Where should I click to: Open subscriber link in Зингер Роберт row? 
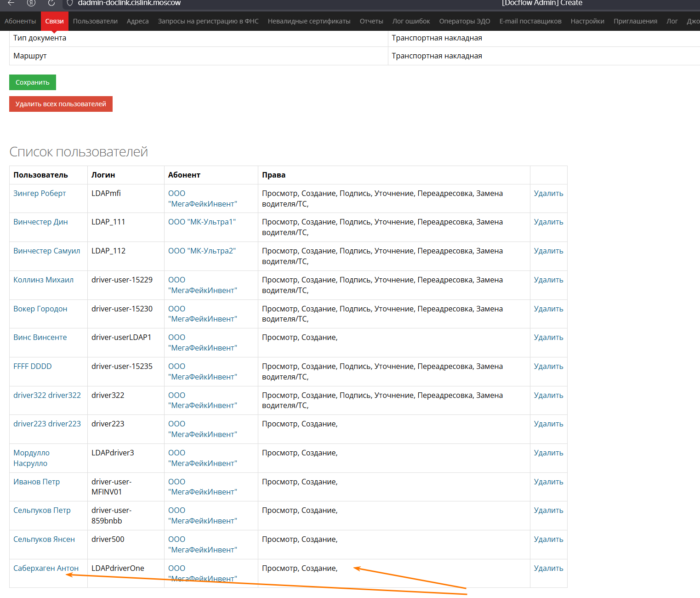coord(203,199)
